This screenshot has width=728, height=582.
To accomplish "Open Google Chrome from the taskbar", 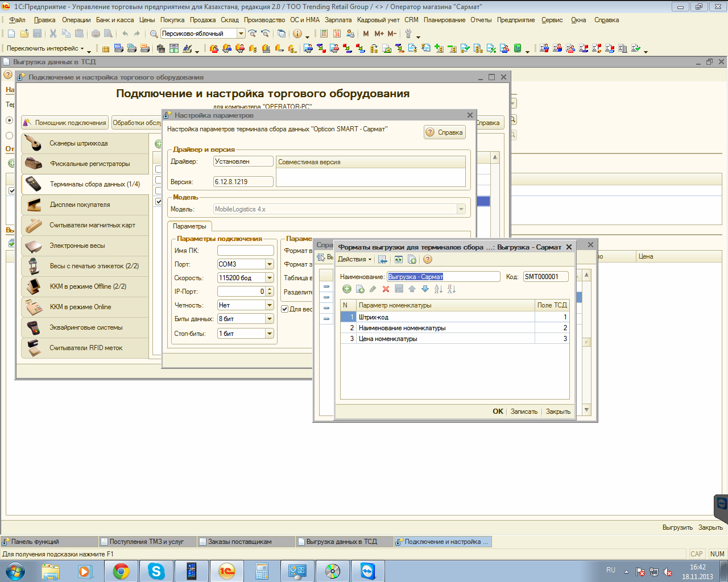I will pyautogui.click(x=121, y=571).
